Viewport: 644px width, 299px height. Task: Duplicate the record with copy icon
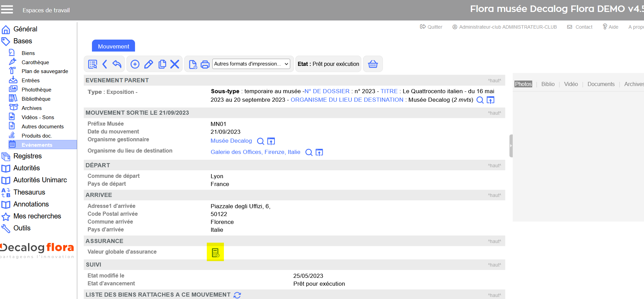pyautogui.click(x=162, y=64)
